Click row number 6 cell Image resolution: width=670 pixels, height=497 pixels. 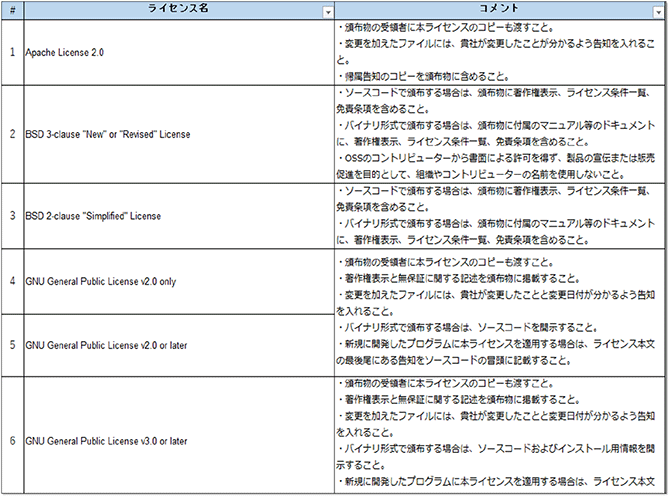pyautogui.click(x=11, y=438)
